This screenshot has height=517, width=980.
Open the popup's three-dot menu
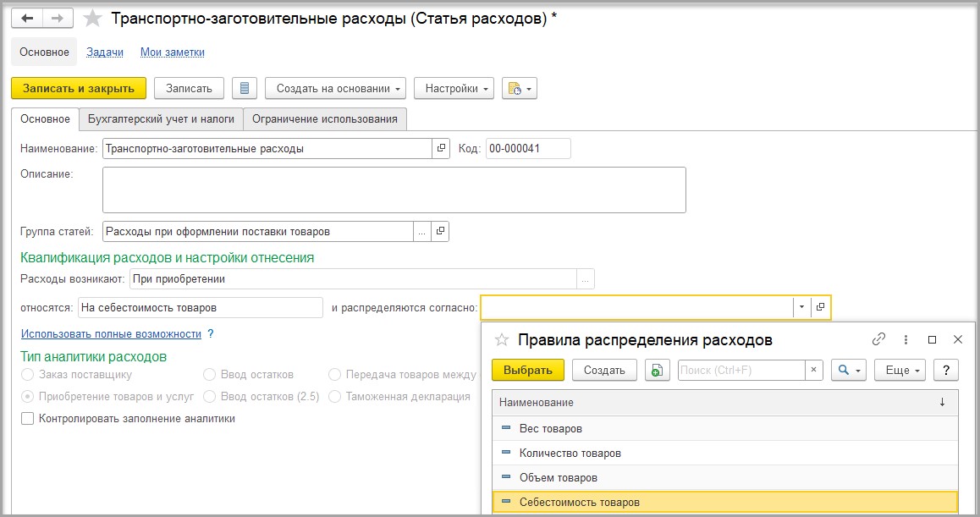pyautogui.click(x=906, y=339)
